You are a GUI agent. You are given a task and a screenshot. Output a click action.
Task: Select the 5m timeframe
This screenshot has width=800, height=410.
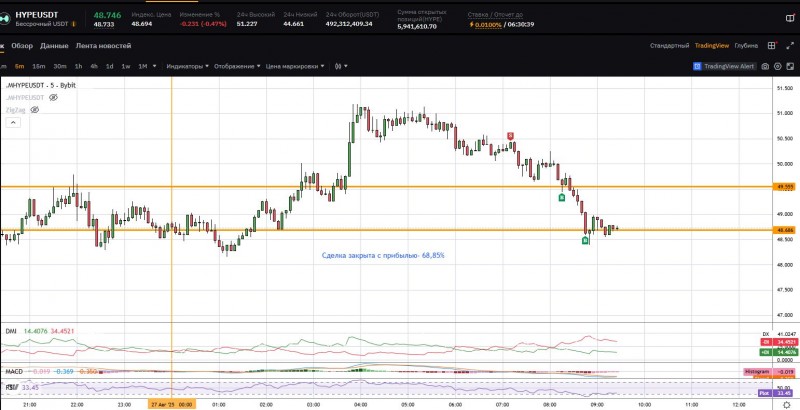(x=19, y=66)
